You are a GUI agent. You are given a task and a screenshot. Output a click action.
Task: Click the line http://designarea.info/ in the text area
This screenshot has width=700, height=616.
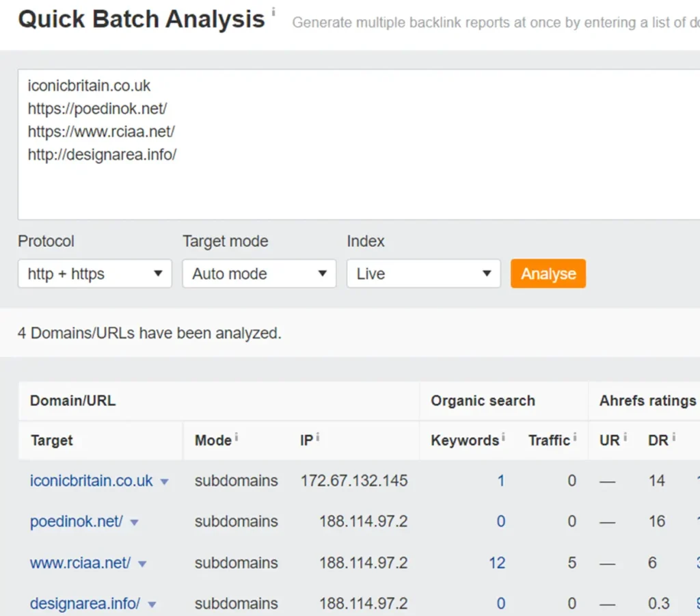(x=102, y=155)
